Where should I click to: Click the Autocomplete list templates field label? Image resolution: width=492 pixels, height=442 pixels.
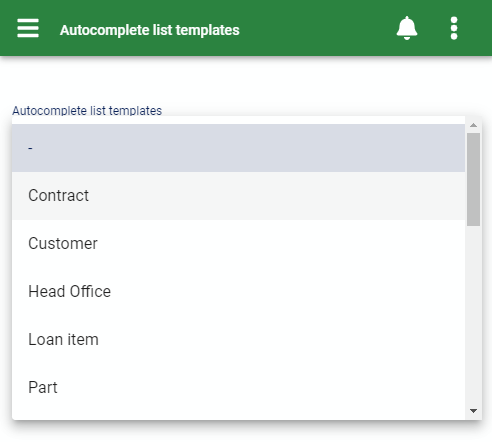(x=87, y=110)
